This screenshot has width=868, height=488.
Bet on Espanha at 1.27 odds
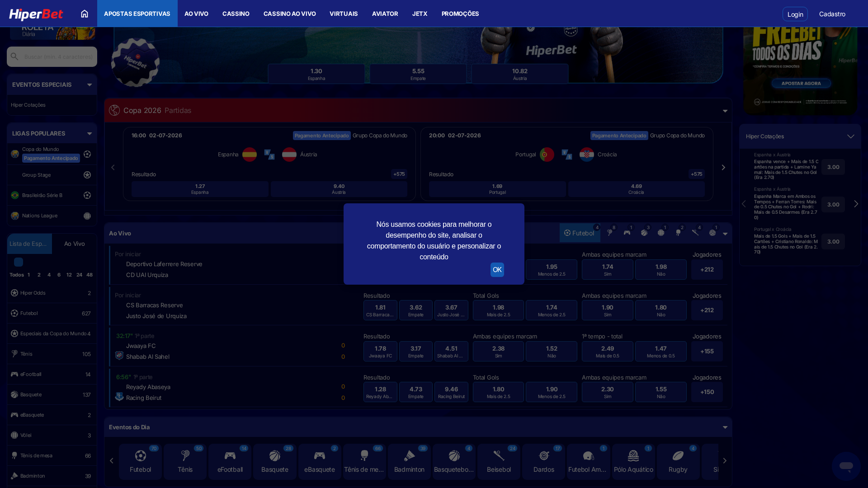200,189
